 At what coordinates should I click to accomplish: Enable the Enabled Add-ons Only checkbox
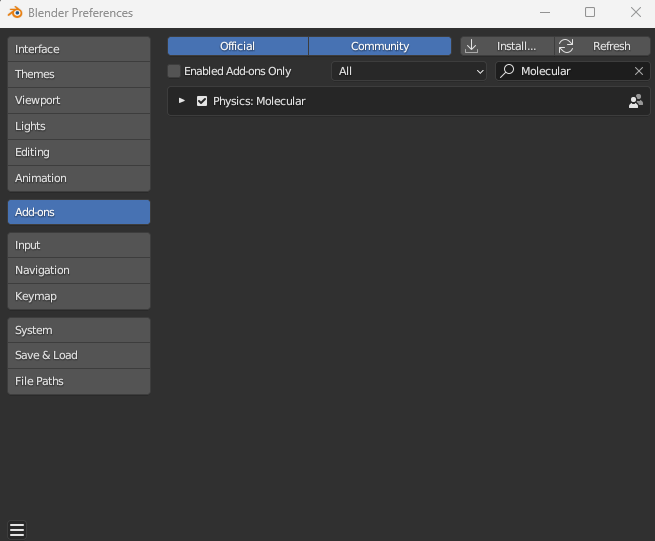174,71
